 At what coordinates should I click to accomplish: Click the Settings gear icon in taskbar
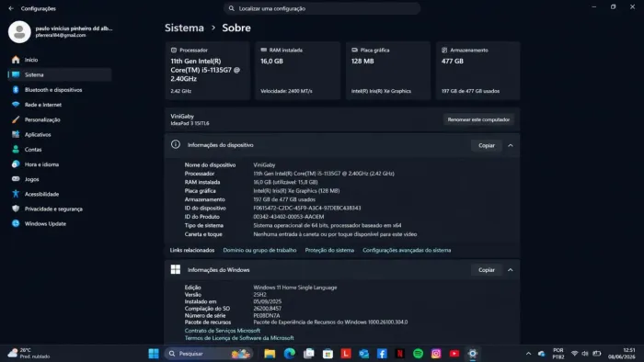[473, 354]
